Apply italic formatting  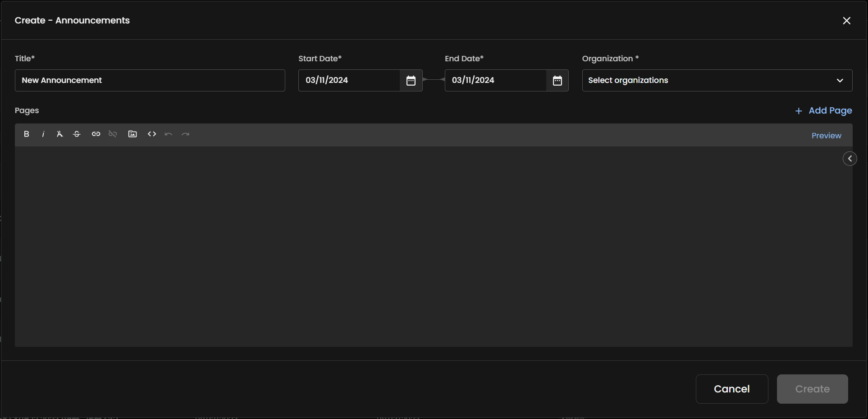43,134
